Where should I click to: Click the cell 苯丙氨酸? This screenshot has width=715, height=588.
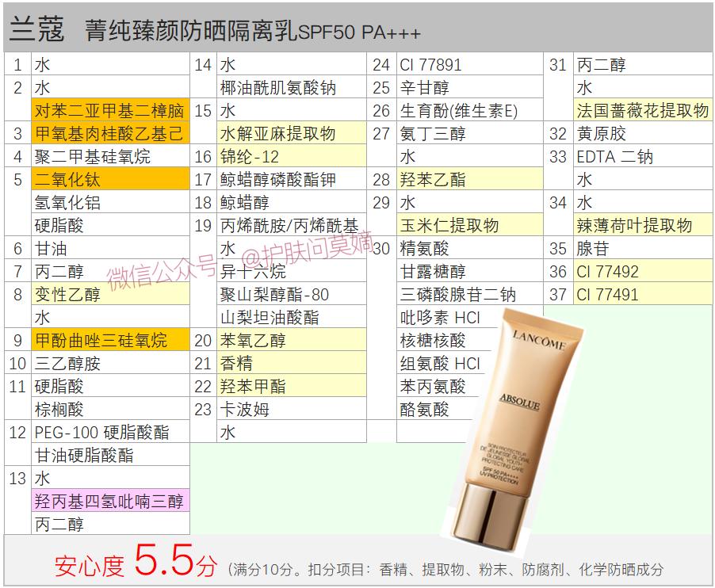438,386
